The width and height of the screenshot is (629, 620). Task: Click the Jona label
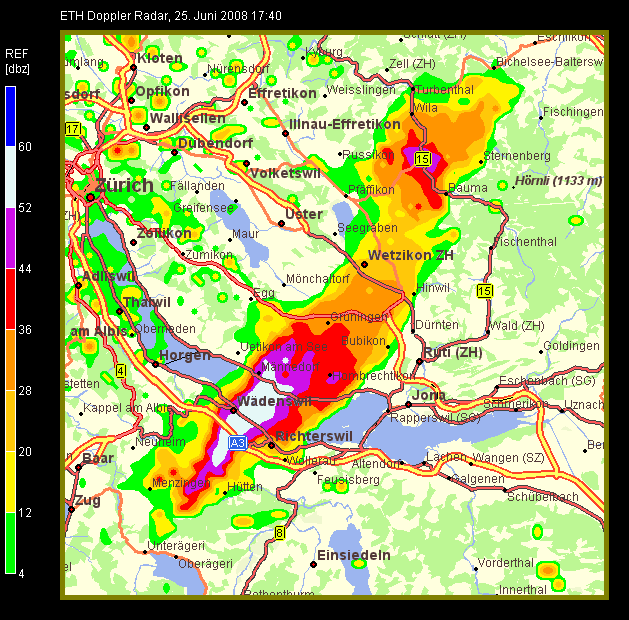click(x=429, y=395)
